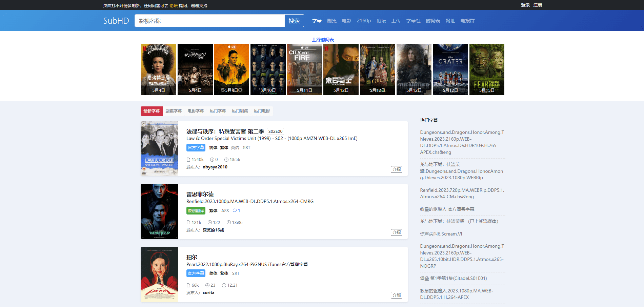
Task: Open the 字幕 nav item
Action: pyautogui.click(x=317, y=21)
